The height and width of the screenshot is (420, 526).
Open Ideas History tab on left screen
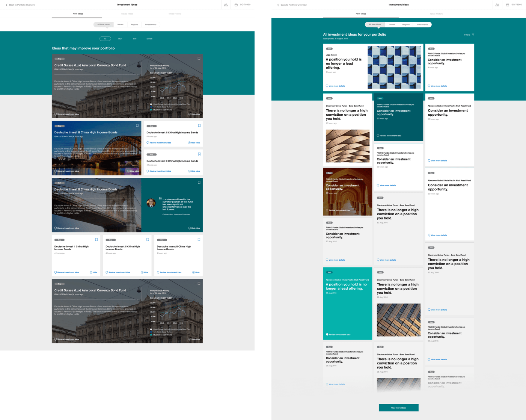(x=175, y=14)
